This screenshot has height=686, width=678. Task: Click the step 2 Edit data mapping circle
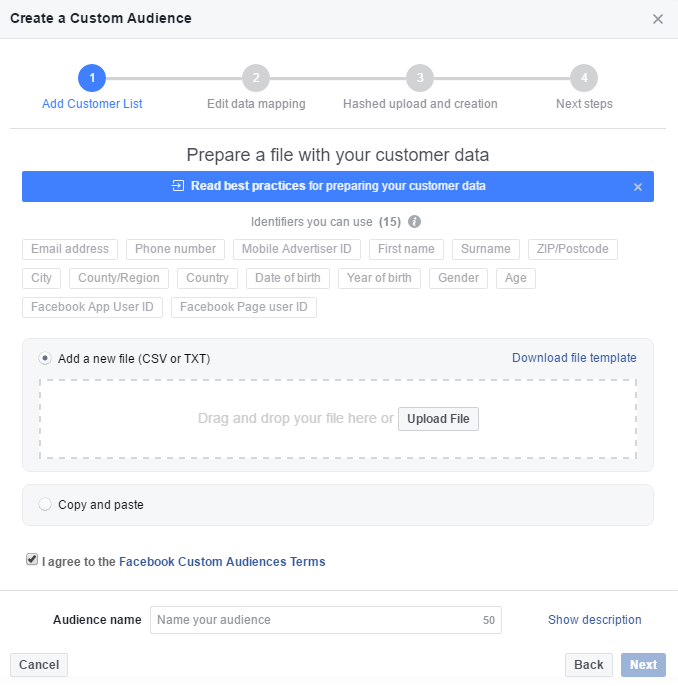coord(256,78)
